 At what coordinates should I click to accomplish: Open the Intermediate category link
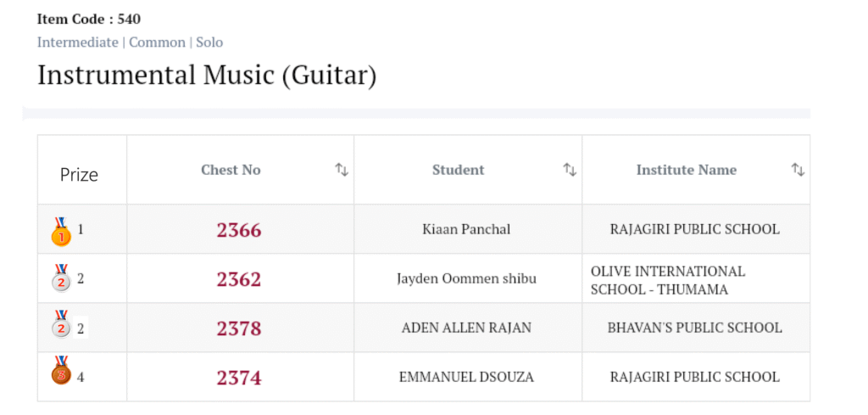78,42
